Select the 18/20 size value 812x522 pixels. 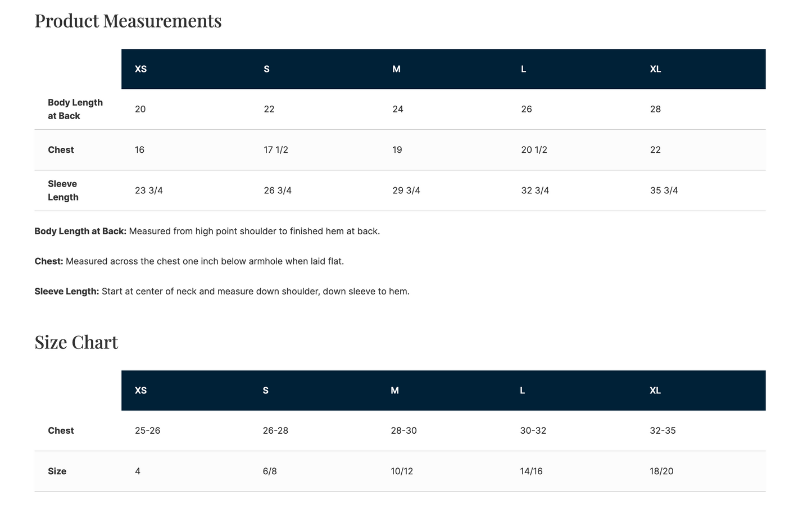pos(661,471)
